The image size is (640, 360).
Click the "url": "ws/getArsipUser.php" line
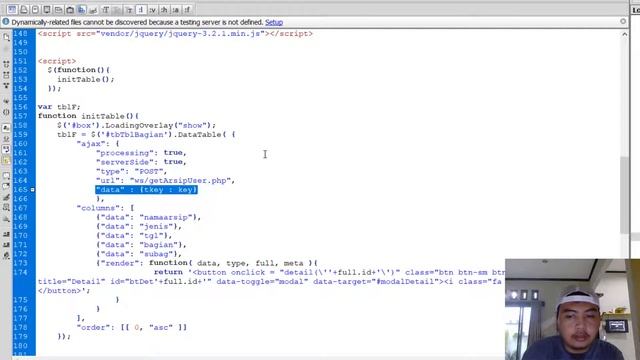pyautogui.click(x=165, y=180)
